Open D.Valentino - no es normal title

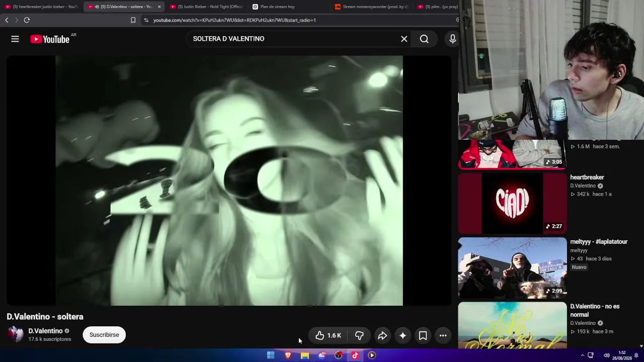point(595,310)
